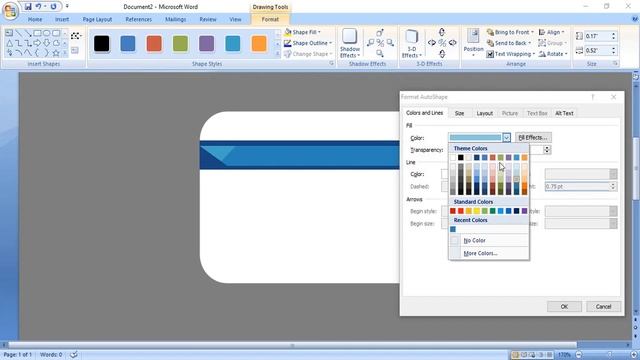
Task: Open the Mailings ribbon tab
Action: tap(176, 19)
